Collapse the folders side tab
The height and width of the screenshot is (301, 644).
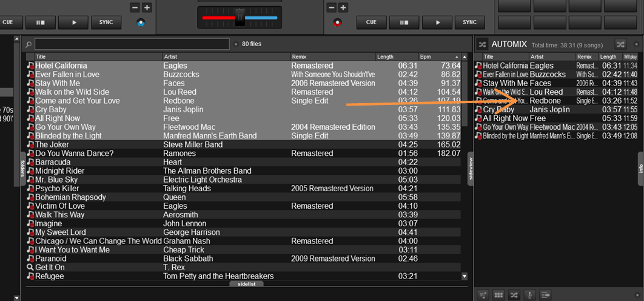23,169
